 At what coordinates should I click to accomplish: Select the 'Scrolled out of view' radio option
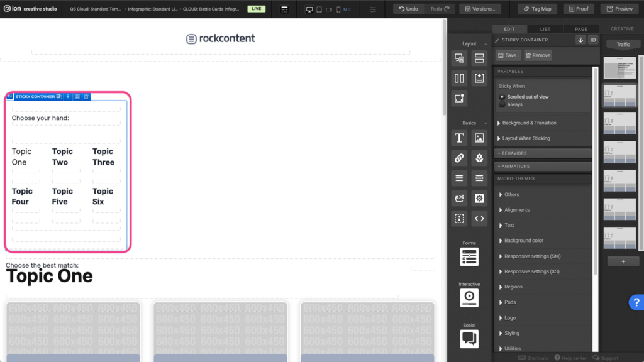502,97
